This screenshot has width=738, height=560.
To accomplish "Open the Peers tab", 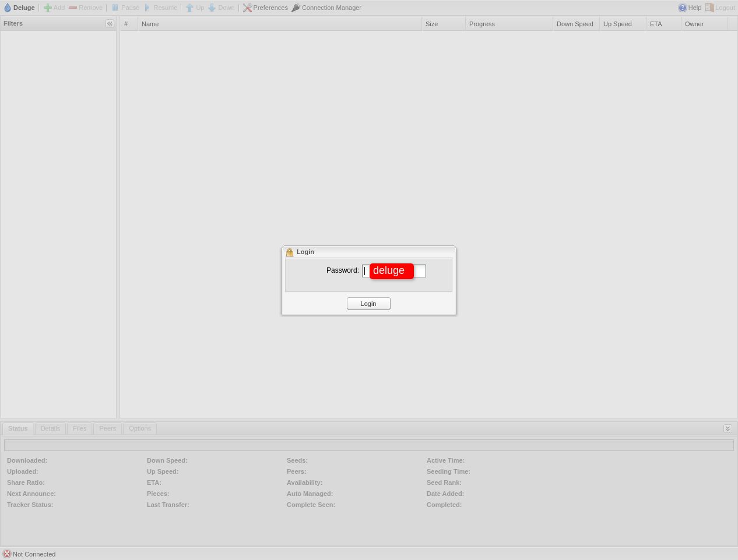I will pyautogui.click(x=107, y=428).
